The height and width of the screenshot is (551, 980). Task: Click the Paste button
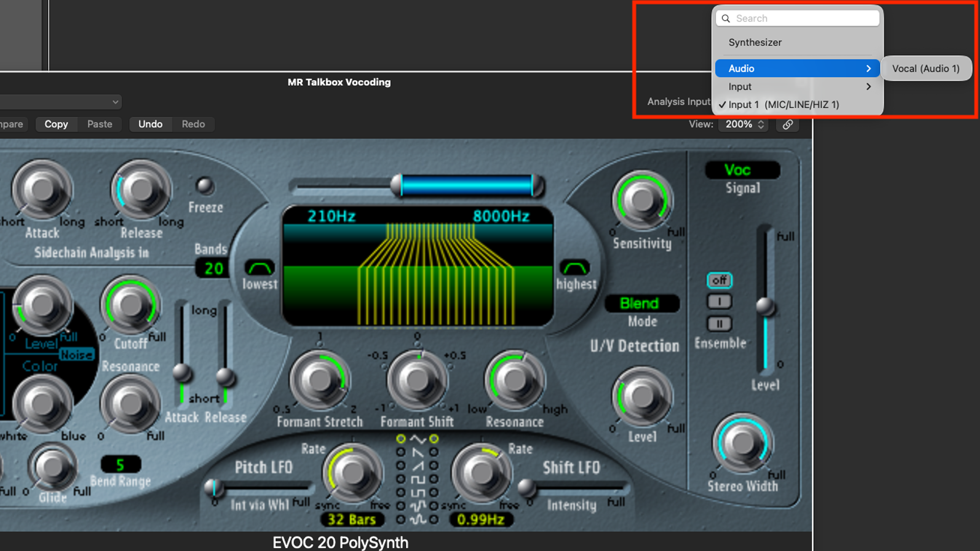pos(100,124)
